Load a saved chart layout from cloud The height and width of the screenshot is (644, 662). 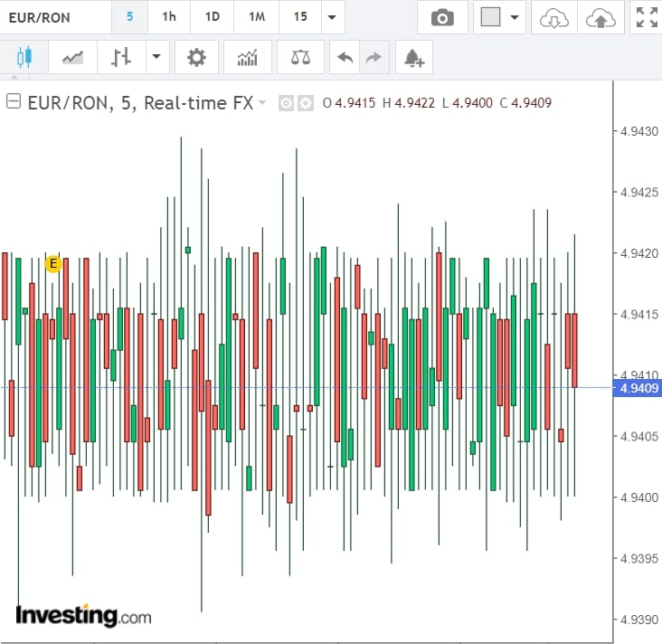click(x=553, y=17)
